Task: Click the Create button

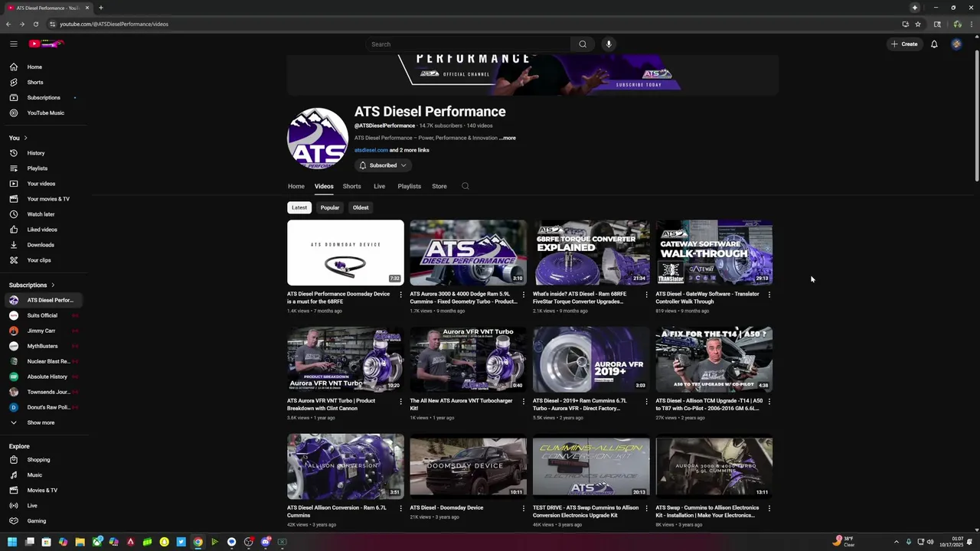Action: pyautogui.click(x=904, y=44)
